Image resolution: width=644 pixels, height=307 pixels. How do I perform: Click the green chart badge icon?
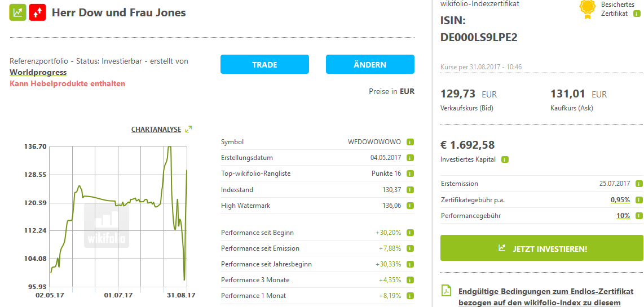click(18, 12)
